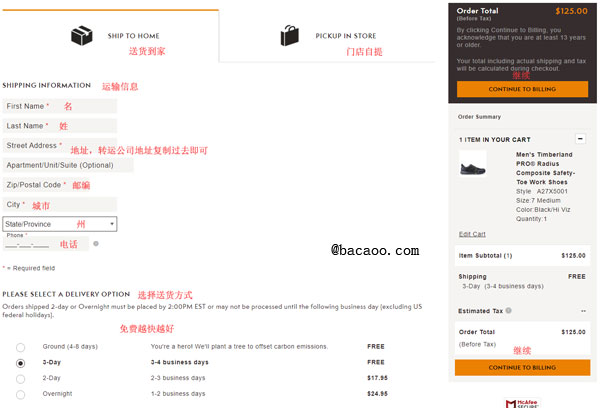Click bottom Continue to Billing button

click(522, 367)
